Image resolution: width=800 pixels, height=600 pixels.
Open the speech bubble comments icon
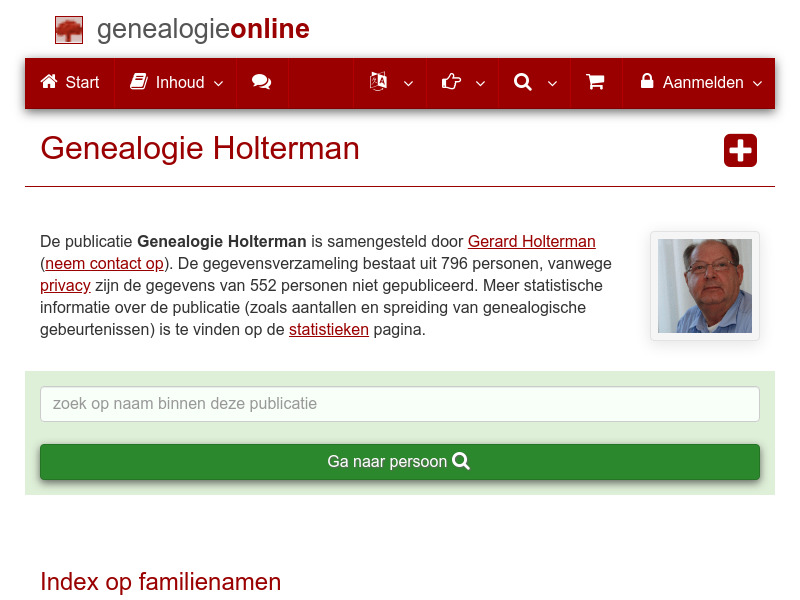[x=262, y=83]
